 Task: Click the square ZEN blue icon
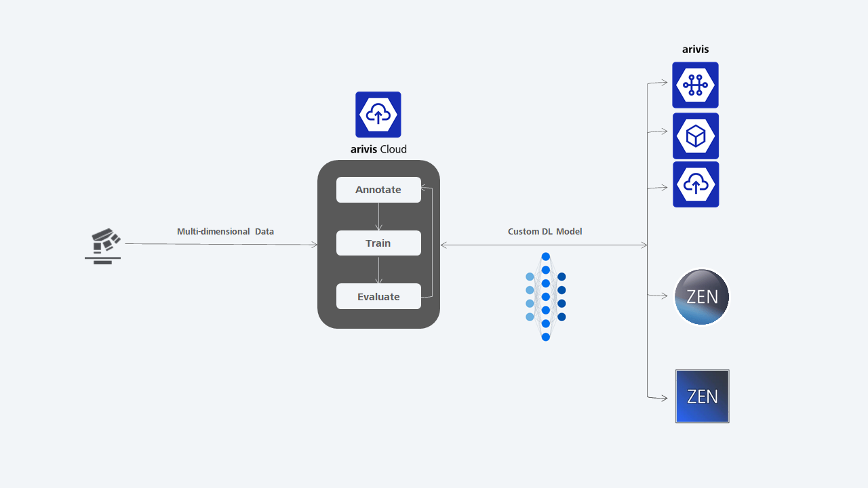[703, 396]
